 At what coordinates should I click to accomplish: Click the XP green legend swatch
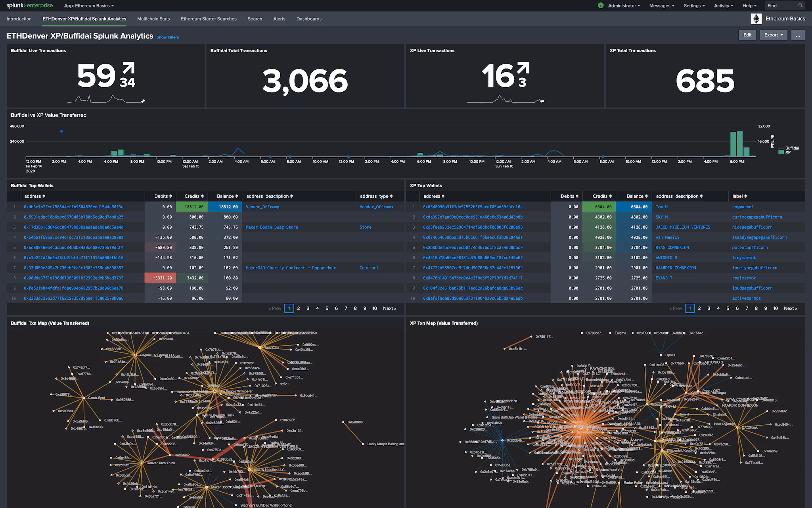point(781,152)
